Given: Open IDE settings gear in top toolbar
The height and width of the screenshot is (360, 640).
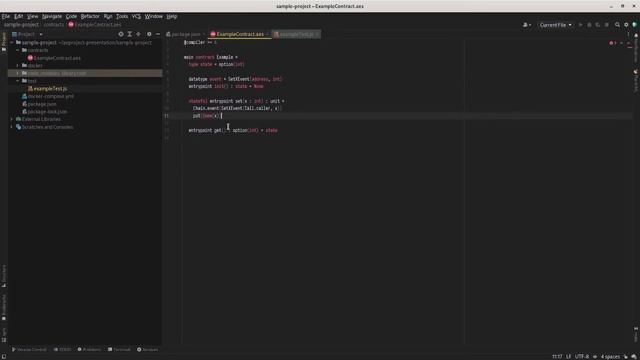Looking at the screenshot, I should [x=626, y=25].
